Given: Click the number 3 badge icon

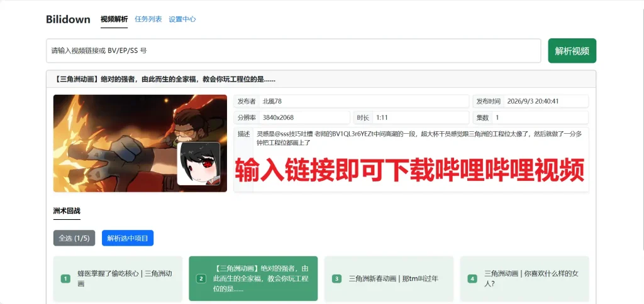Looking at the screenshot, I should (336, 279).
